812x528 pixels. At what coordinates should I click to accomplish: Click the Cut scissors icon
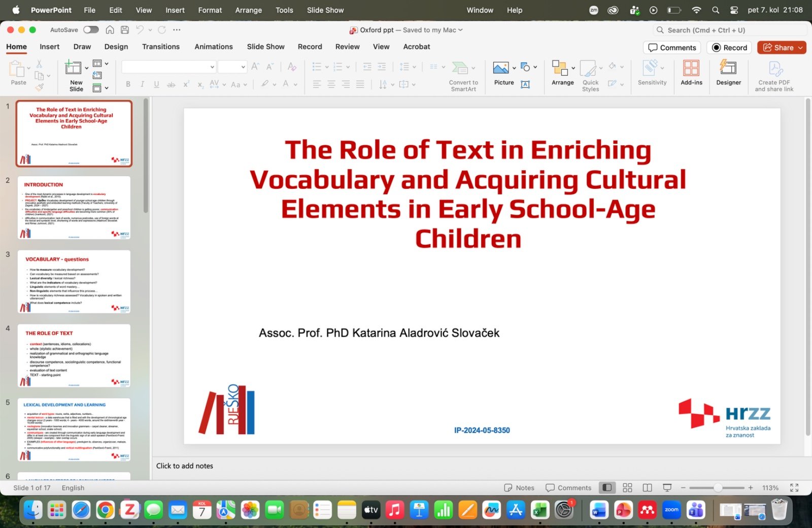point(39,64)
